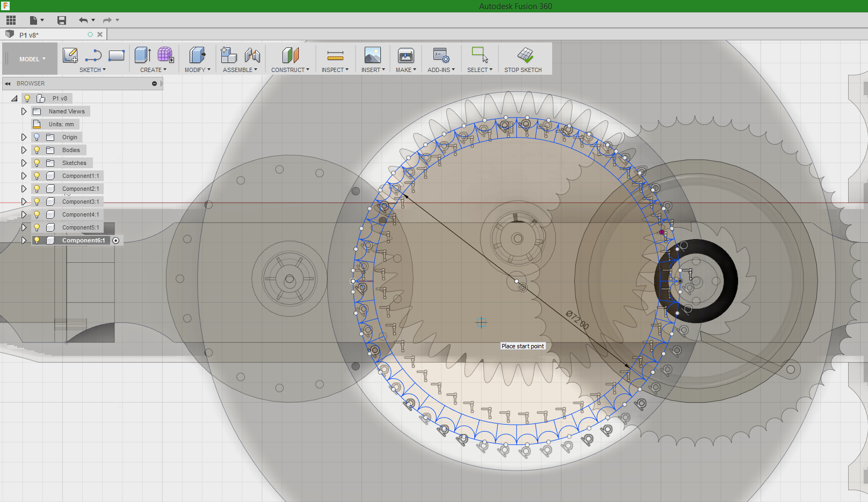Collapse the P1 v8 root node

click(x=14, y=98)
